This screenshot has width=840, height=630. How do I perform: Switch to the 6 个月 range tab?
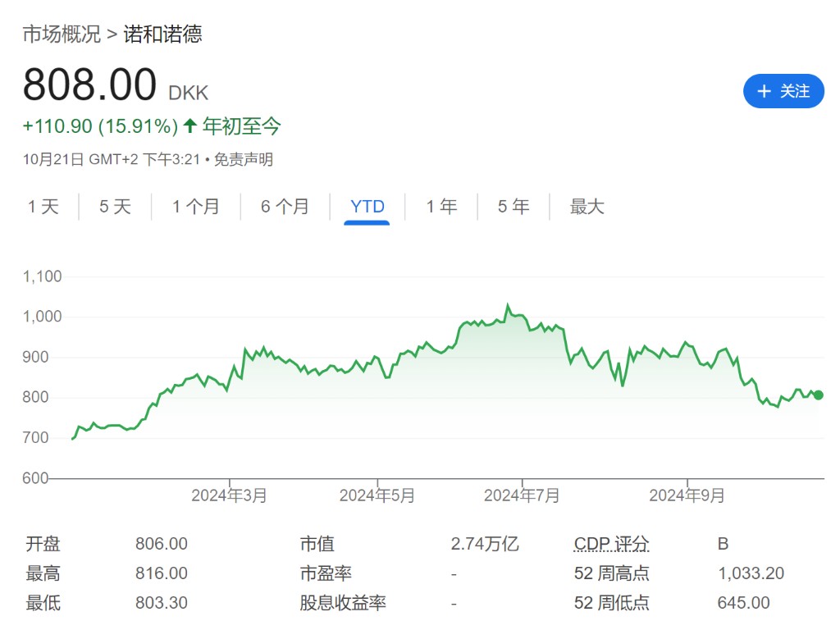(x=285, y=206)
